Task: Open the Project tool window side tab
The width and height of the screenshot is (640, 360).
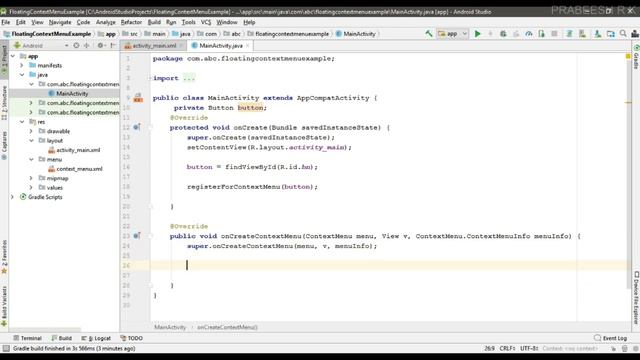Action: [x=4, y=59]
